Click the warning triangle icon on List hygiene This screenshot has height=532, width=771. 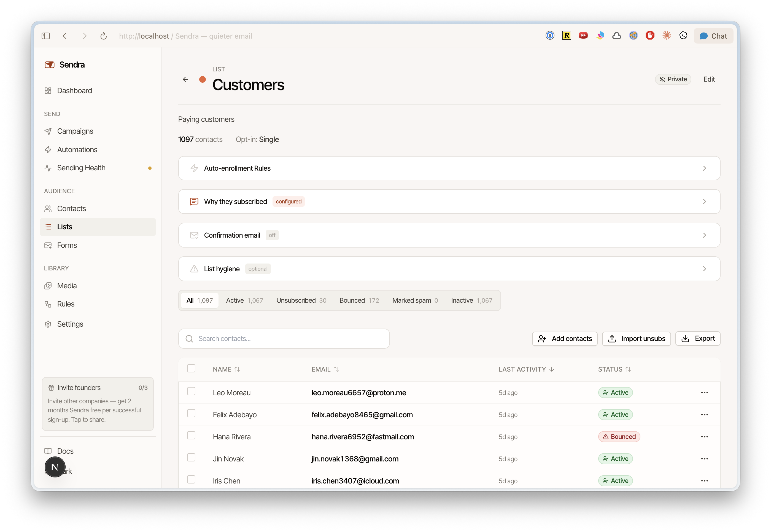pos(194,269)
